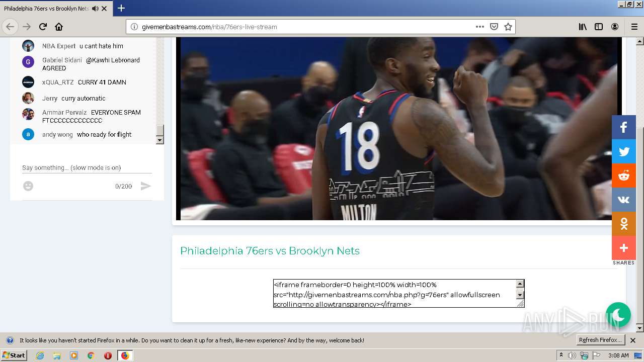Open the volume control tray icon
Screen dimensions: 644x362
(573, 355)
